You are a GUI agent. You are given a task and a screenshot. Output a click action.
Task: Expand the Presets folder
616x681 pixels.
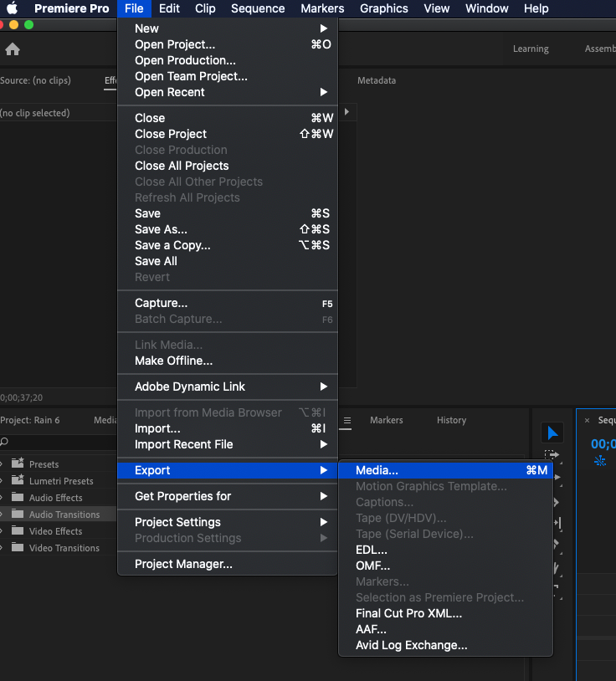coord(2,464)
